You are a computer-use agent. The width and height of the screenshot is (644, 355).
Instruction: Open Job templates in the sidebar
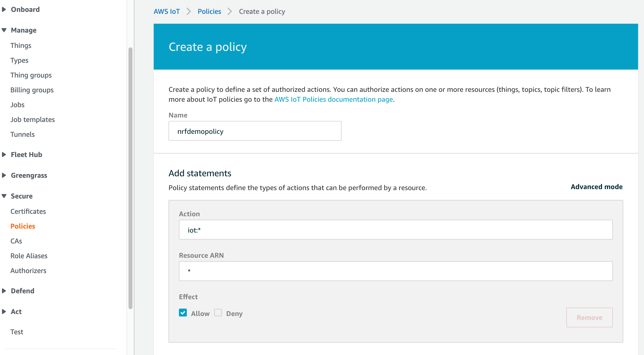(x=33, y=119)
